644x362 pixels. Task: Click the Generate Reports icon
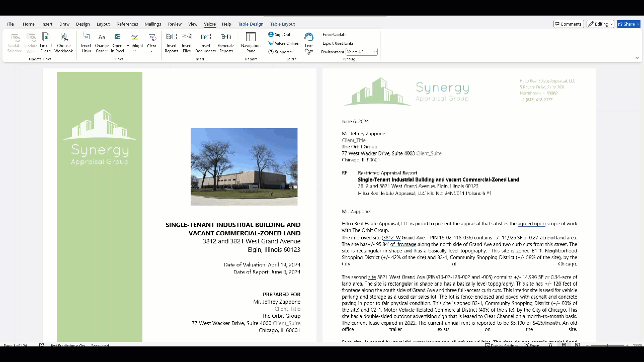[226, 38]
